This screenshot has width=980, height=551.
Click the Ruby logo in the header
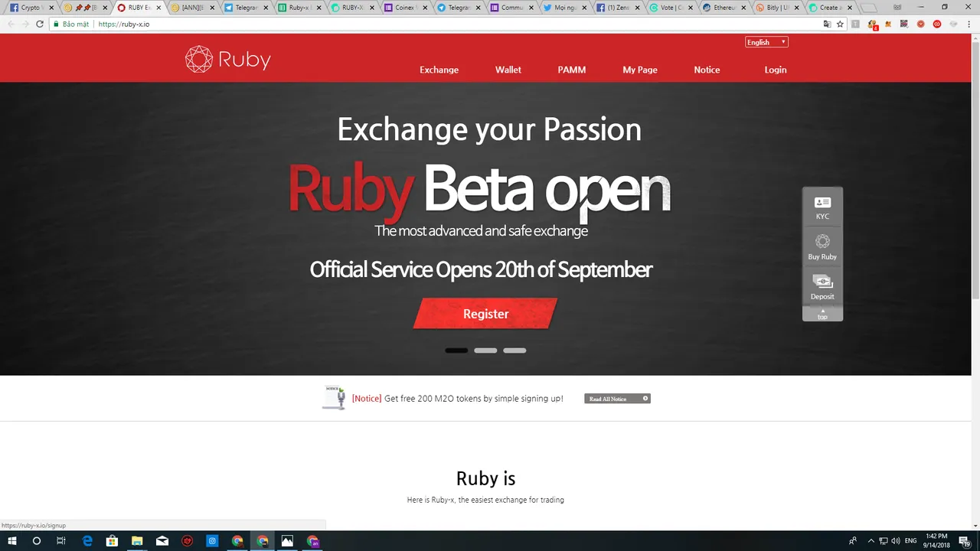pyautogui.click(x=227, y=59)
